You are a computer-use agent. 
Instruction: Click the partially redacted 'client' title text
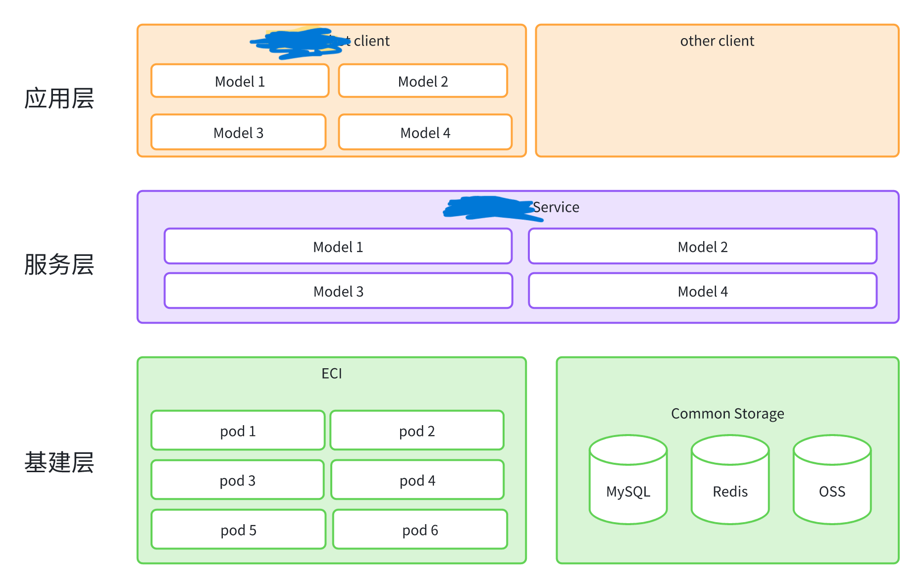tap(371, 41)
